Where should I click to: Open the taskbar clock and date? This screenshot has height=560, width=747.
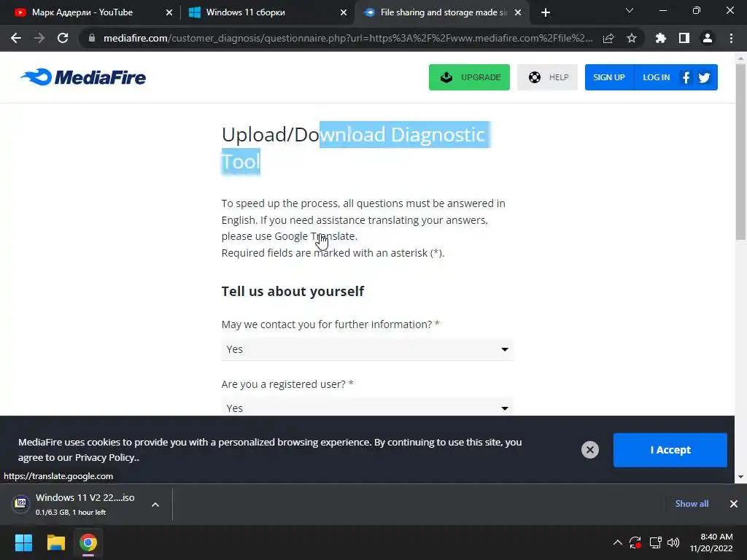click(x=711, y=542)
